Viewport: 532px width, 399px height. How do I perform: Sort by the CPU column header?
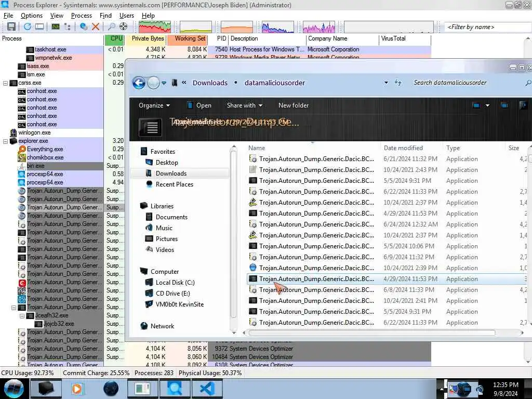coord(115,38)
